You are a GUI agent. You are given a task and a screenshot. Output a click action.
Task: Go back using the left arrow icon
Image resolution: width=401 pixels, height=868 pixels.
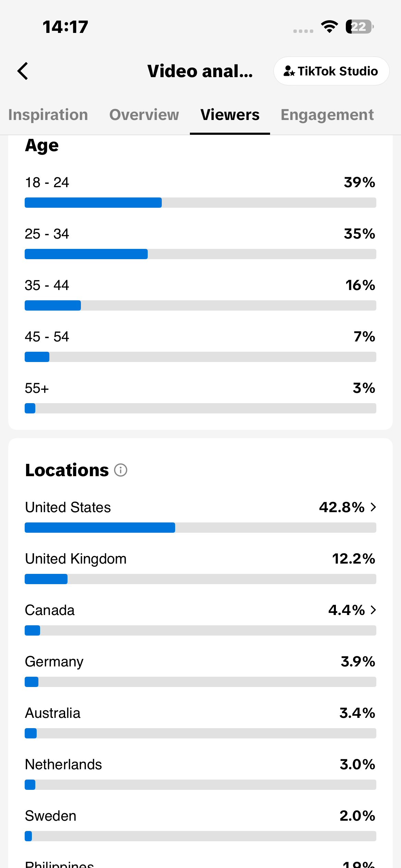(23, 71)
